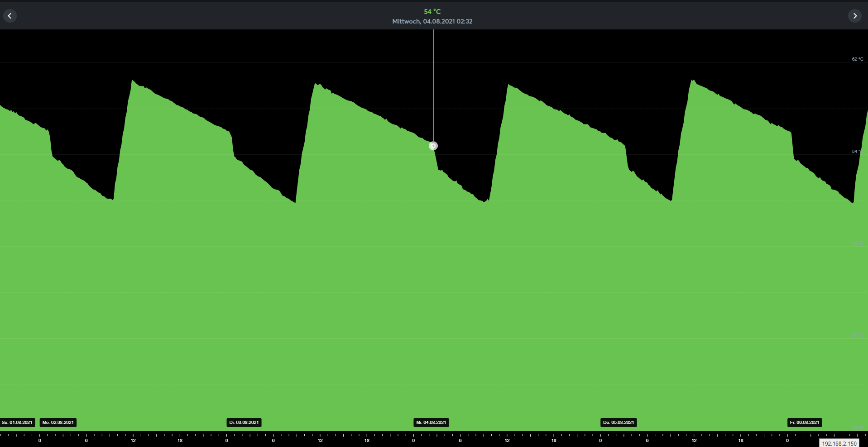This screenshot has width=868, height=447.
Task: Click the Mittwoch, 04.08.2021 02:32 timestamp
Action: tap(432, 21)
